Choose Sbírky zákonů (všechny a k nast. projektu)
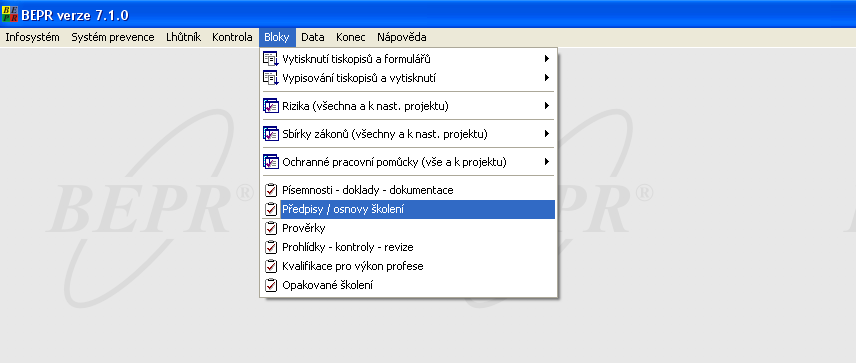 click(x=408, y=134)
